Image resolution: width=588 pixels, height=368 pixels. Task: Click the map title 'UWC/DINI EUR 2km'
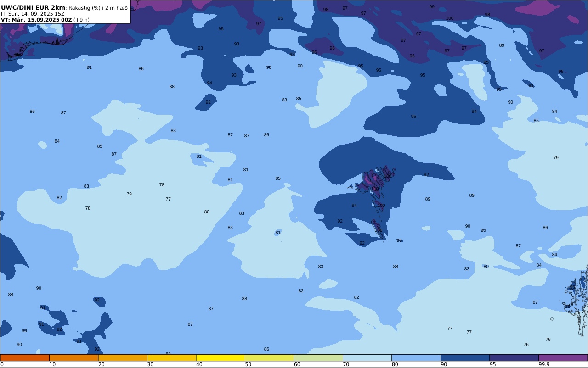(33, 7)
